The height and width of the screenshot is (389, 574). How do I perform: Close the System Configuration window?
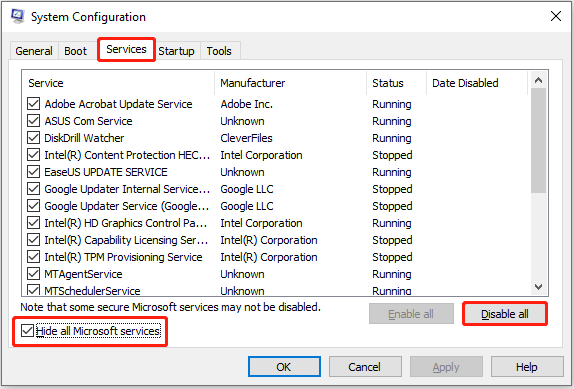tap(556, 16)
